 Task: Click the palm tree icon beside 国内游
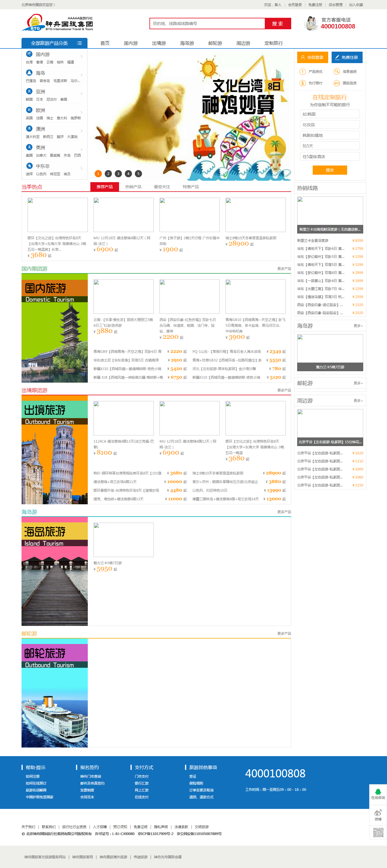click(29, 54)
